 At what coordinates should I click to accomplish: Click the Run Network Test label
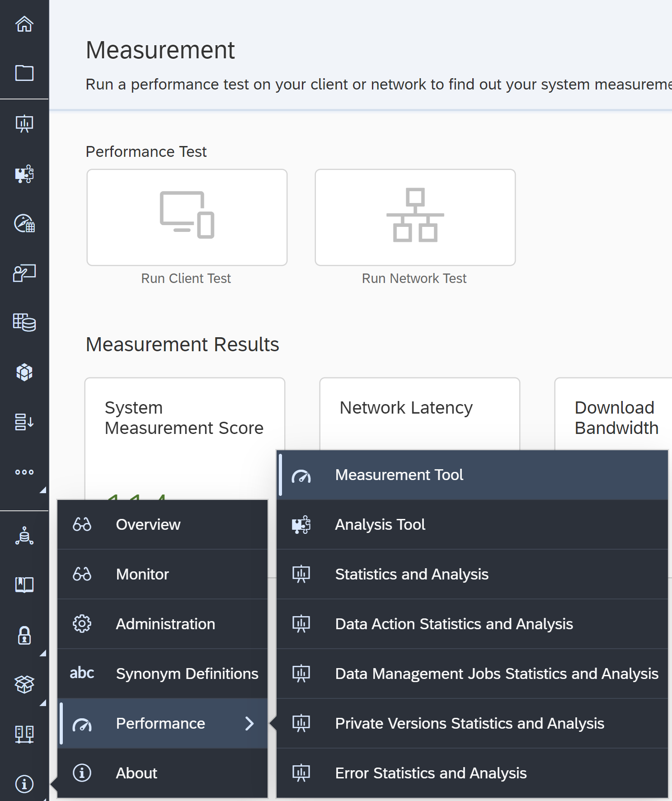click(x=414, y=278)
